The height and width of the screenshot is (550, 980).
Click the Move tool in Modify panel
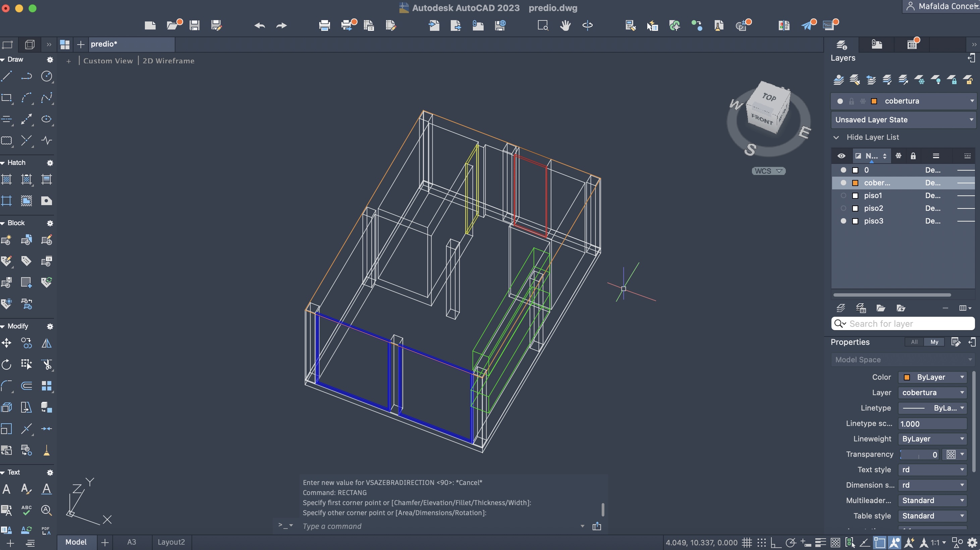coord(6,343)
